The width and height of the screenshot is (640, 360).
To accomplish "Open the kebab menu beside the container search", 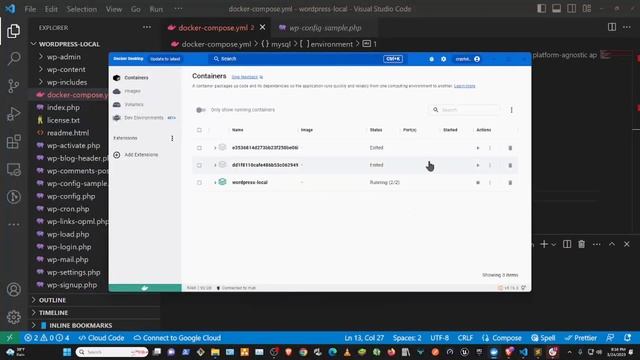I will tap(511, 110).
